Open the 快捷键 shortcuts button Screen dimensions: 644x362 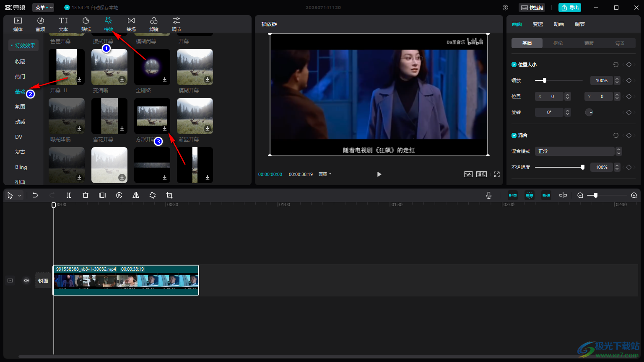click(x=532, y=8)
